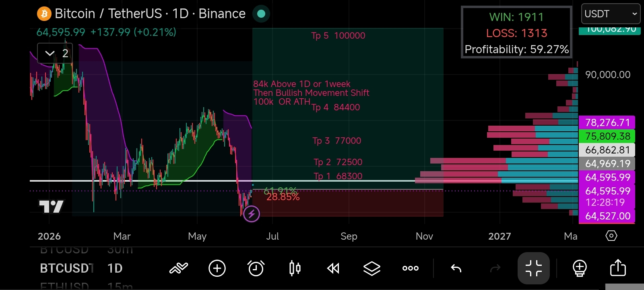Select the Tp 2 72500 label
644x290 pixels.
click(x=338, y=162)
